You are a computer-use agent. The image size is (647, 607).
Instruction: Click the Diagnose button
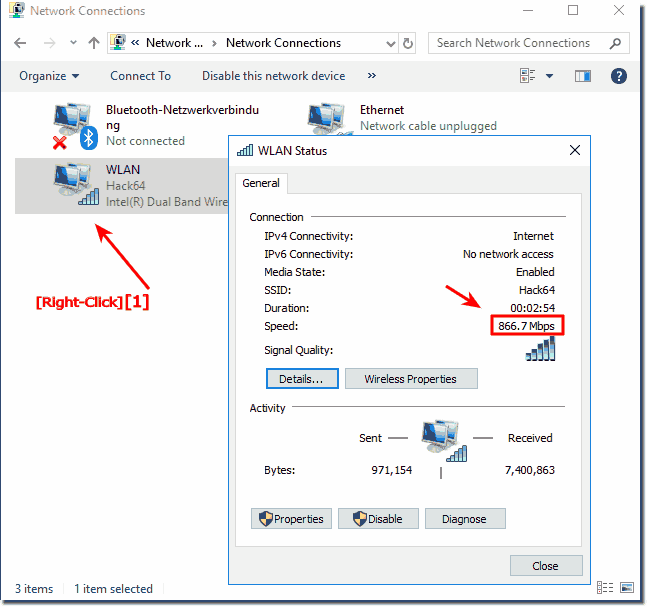point(465,519)
